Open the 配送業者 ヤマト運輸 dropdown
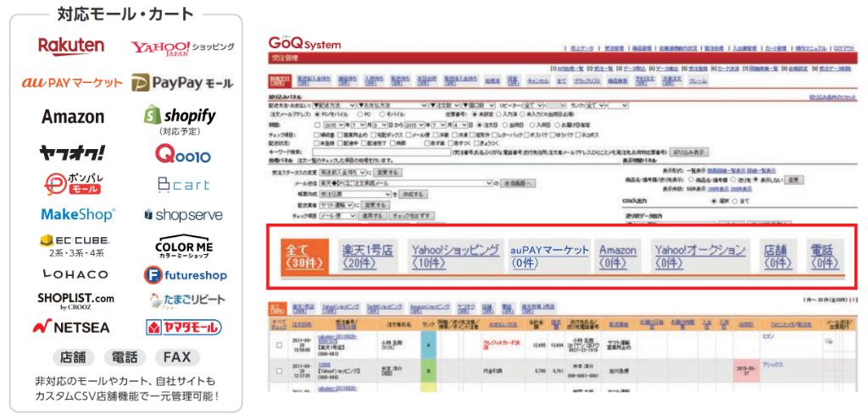 click(337, 205)
